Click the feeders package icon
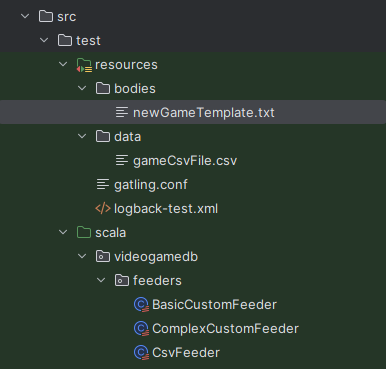 pos(122,281)
